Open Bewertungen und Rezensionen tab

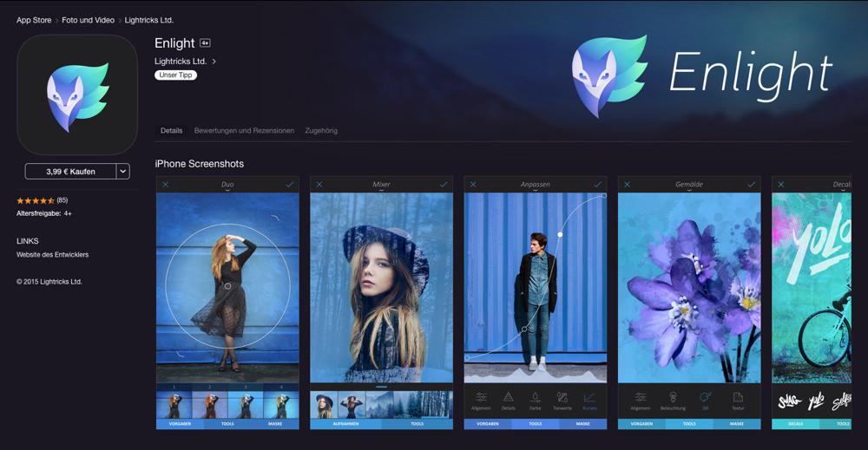244,130
